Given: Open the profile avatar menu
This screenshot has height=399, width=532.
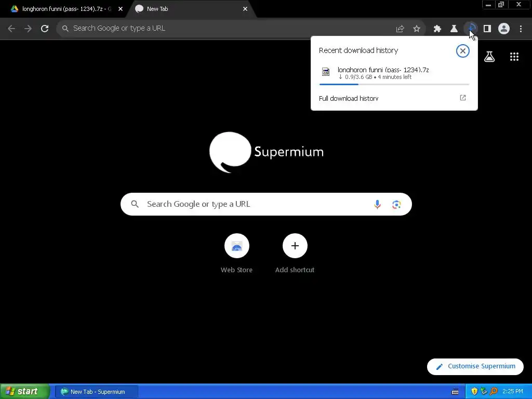Looking at the screenshot, I should (504, 29).
